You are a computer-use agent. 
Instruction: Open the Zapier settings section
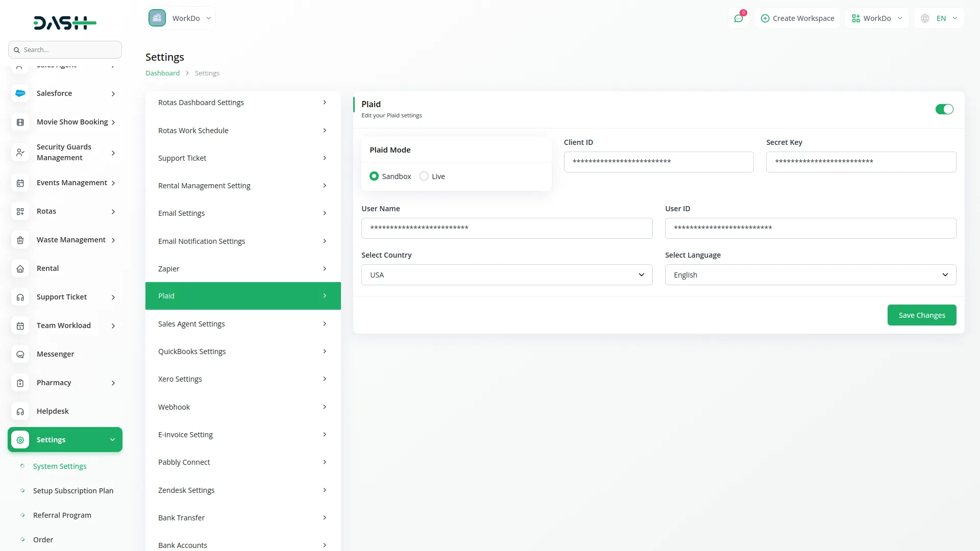click(x=243, y=268)
